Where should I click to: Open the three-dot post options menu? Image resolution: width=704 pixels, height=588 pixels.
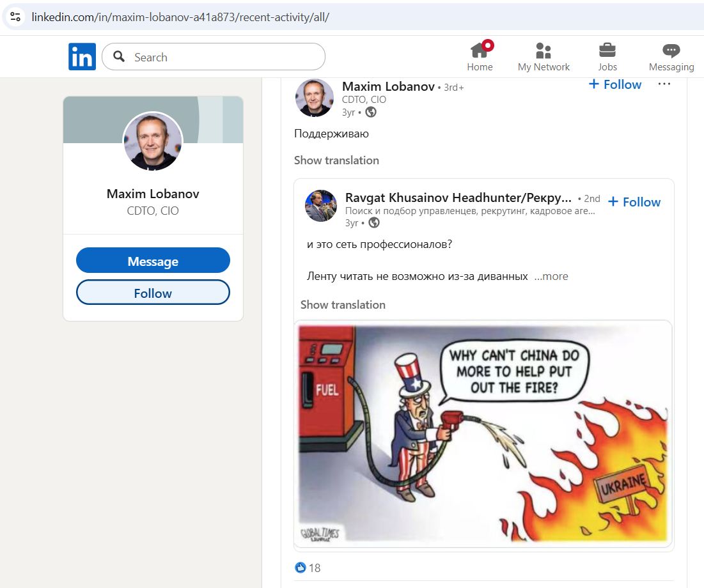click(664, 84)
